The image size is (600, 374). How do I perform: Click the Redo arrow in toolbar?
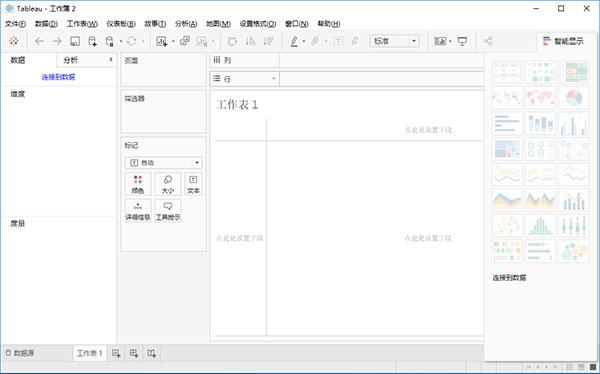tap(57, 41)
